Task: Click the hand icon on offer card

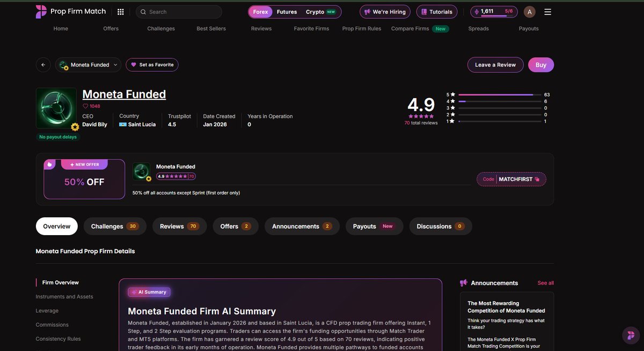Action: [49, 165]
